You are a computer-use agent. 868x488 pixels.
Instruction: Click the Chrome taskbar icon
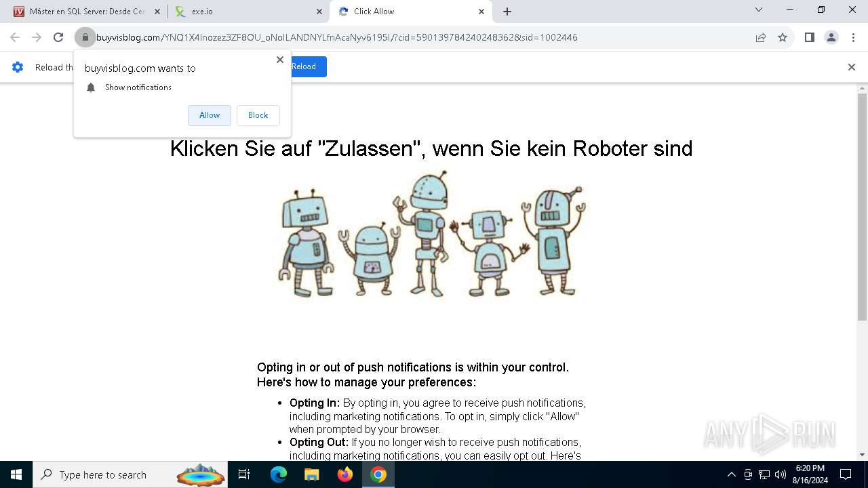point(378,474)
